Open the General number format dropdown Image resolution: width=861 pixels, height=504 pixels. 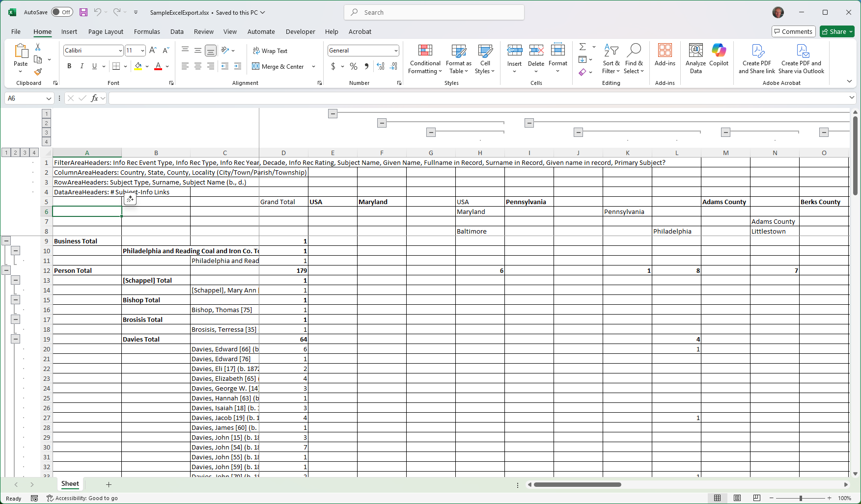(395, 51)
